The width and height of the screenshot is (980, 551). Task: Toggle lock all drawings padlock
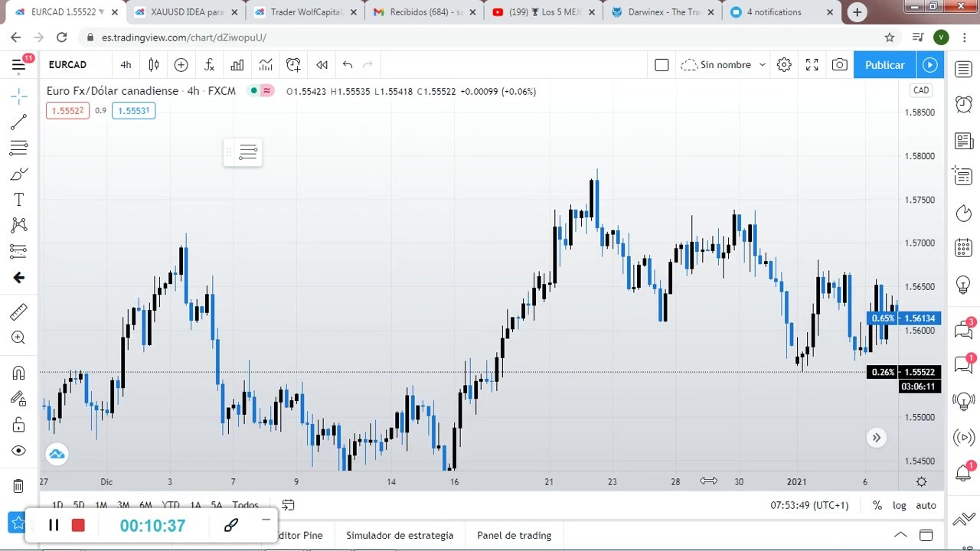click(18, 425)
